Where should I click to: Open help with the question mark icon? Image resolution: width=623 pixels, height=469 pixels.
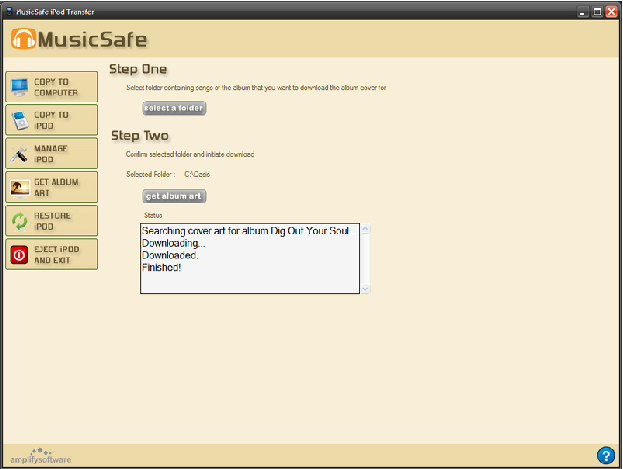click(x=606, y=455)
